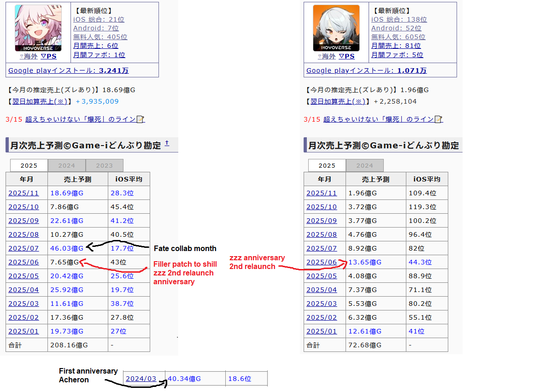The height and width of the screenshot is (392, 557).
Task: Open the pink-haired character game icon
Action: coord(38,28)
